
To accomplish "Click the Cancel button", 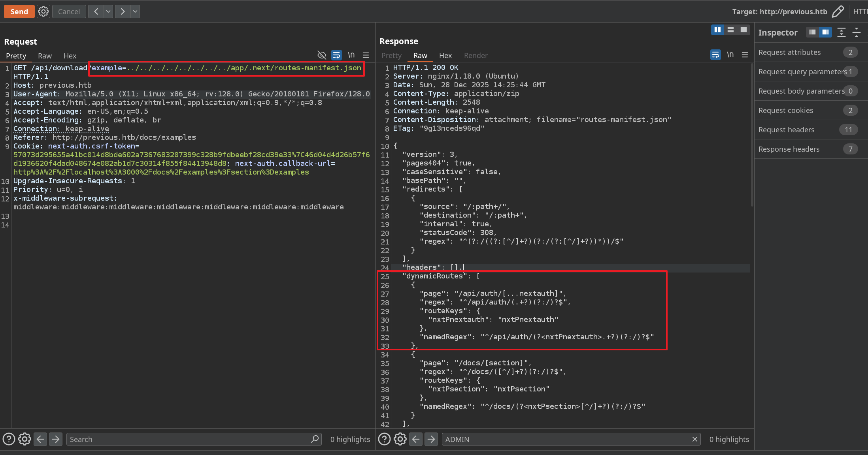I will [69, 11].
